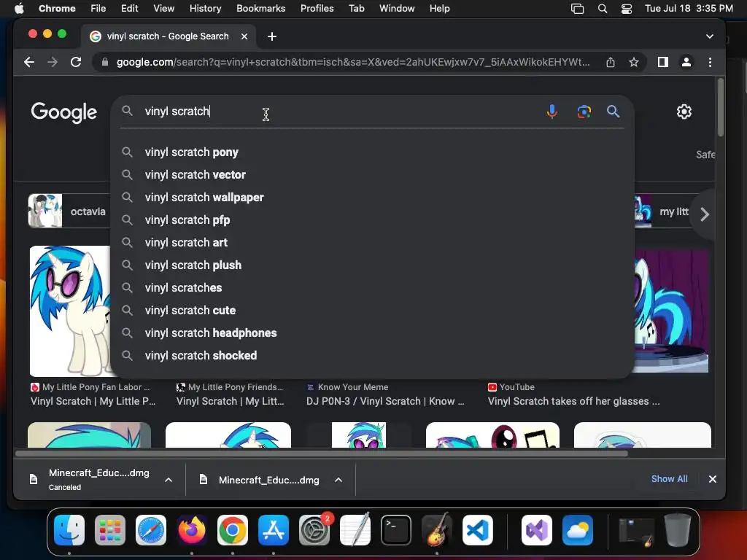Select the vinyl scratch vector suggestion

pyautogui.click(x=371, y=175)
